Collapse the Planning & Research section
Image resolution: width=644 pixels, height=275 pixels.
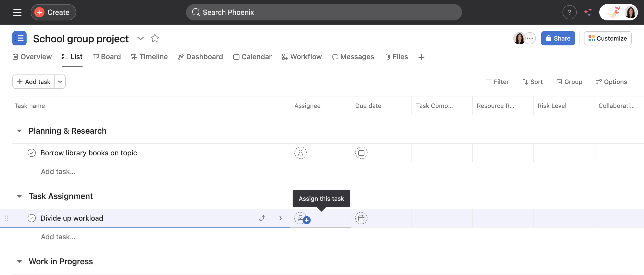(19, 131)
